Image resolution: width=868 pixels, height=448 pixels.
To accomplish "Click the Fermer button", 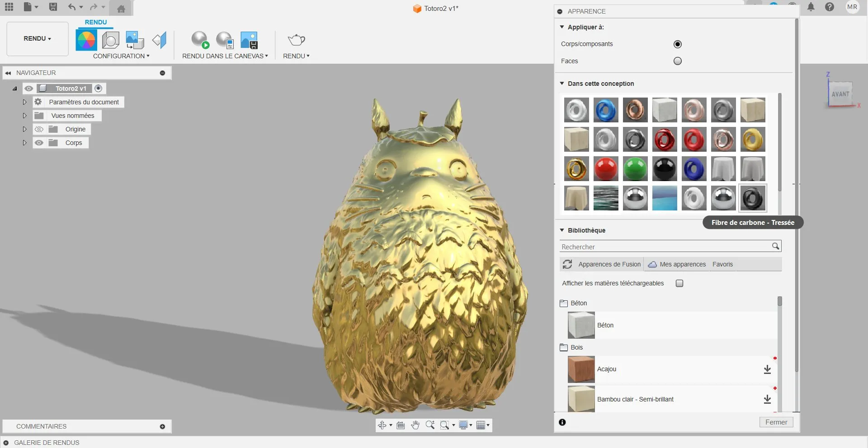I will pos(776,422).
